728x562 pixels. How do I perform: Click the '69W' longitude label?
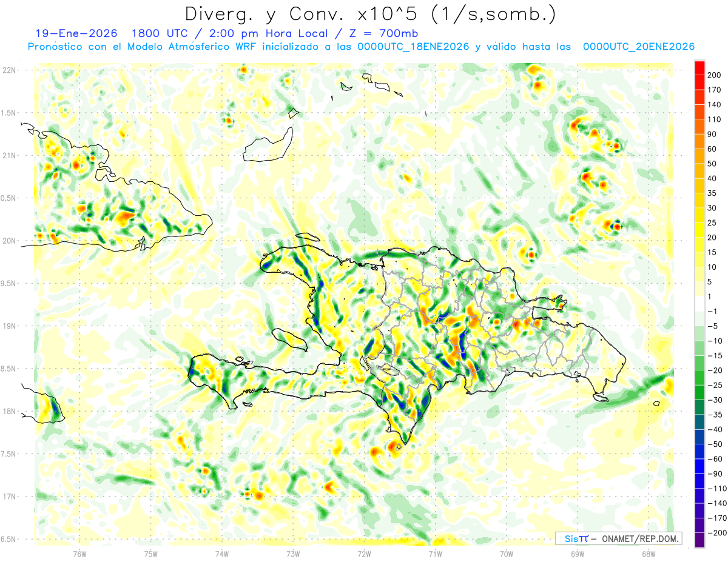point(578,554)
